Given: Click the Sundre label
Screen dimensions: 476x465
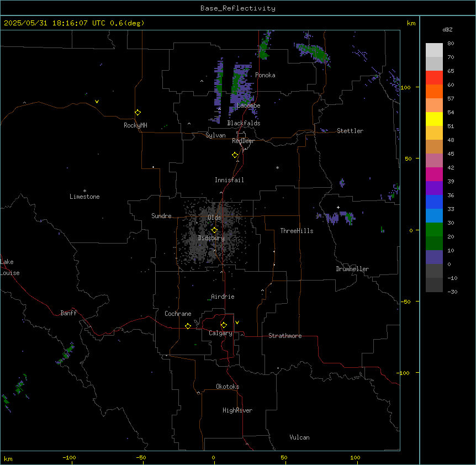Looking at the screenshot, I should (x=161, y=216).
